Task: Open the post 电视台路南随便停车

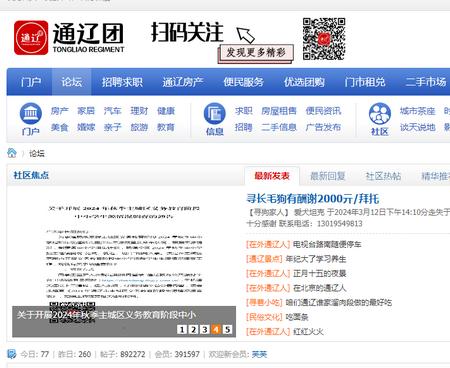Action: click(x=327, y=244)
